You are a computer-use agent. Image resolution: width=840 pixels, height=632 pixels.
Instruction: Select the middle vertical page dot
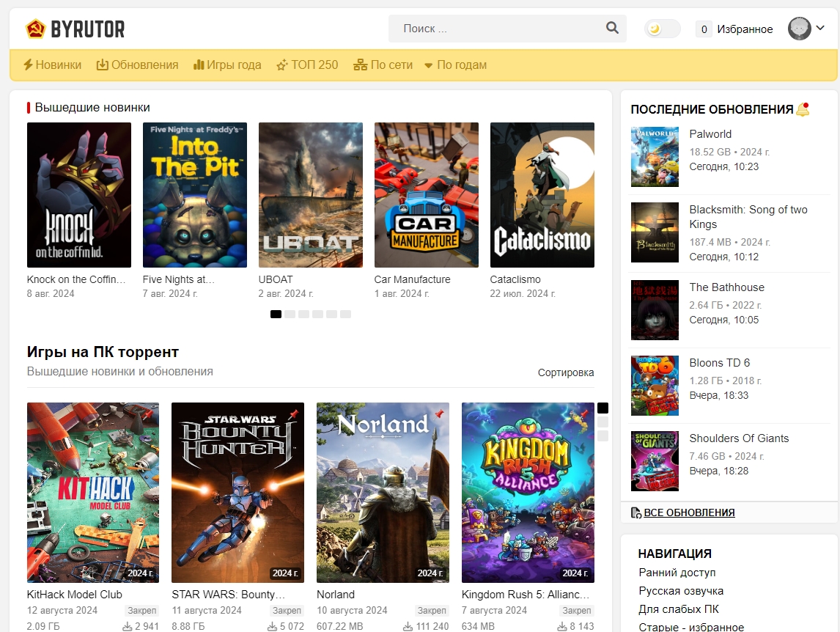point(603,422)
